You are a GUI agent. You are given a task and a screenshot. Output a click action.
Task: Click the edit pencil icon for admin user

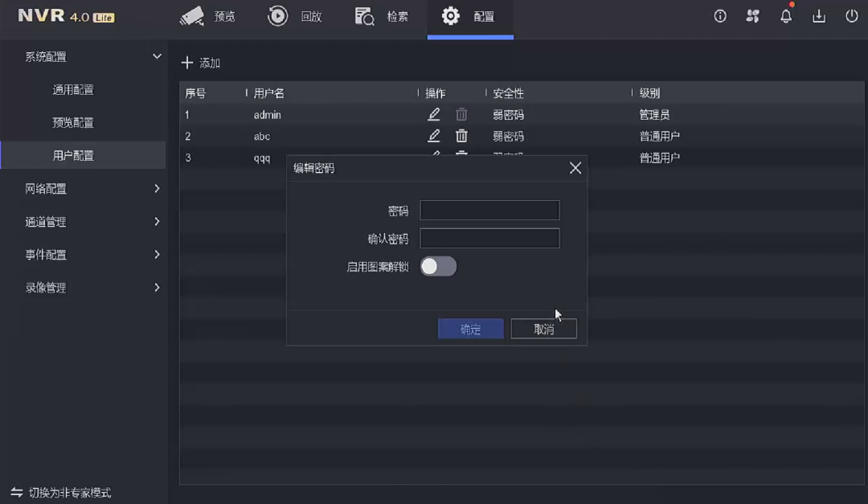(433, 114)
